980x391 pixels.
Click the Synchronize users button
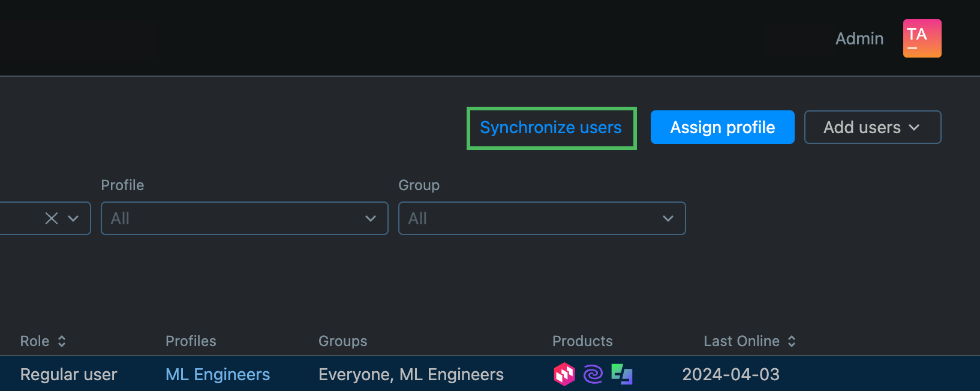click(551, 128)
